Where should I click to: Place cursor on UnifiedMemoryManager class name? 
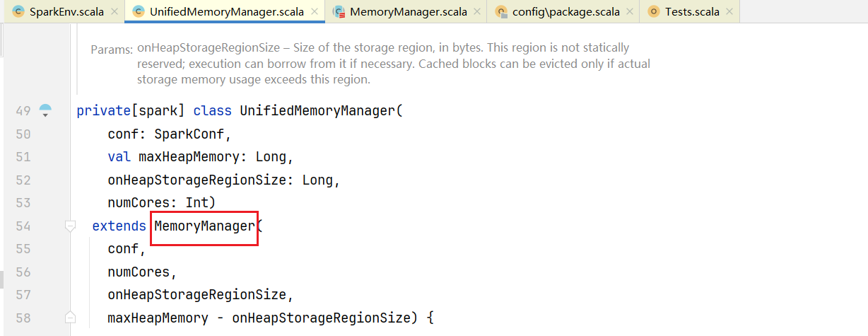[x=317, y=111]
